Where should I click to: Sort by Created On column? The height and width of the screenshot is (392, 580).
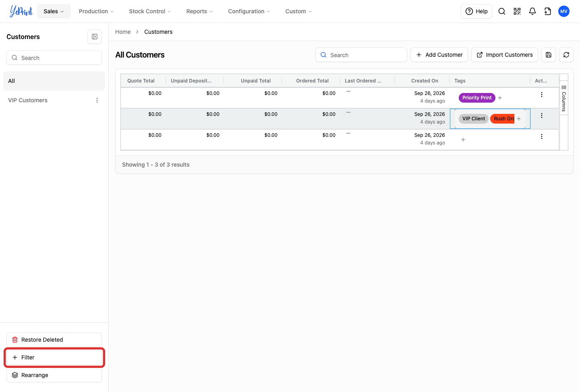point(425,81)
